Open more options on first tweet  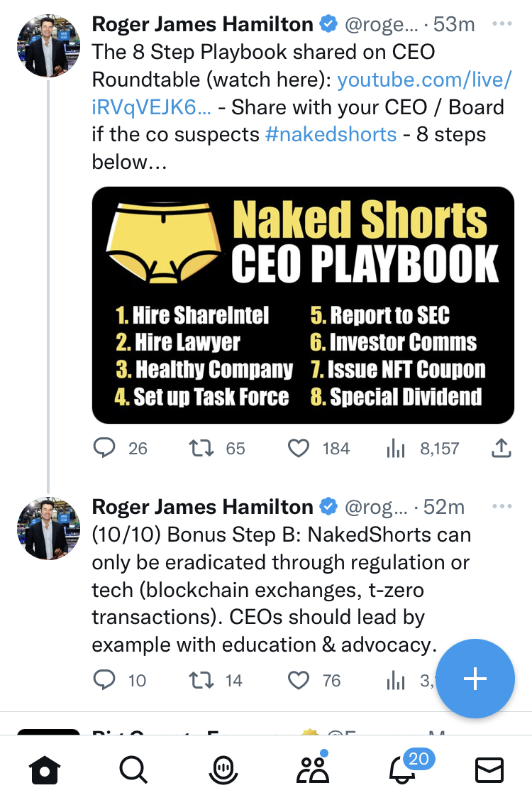coord(501,25)
